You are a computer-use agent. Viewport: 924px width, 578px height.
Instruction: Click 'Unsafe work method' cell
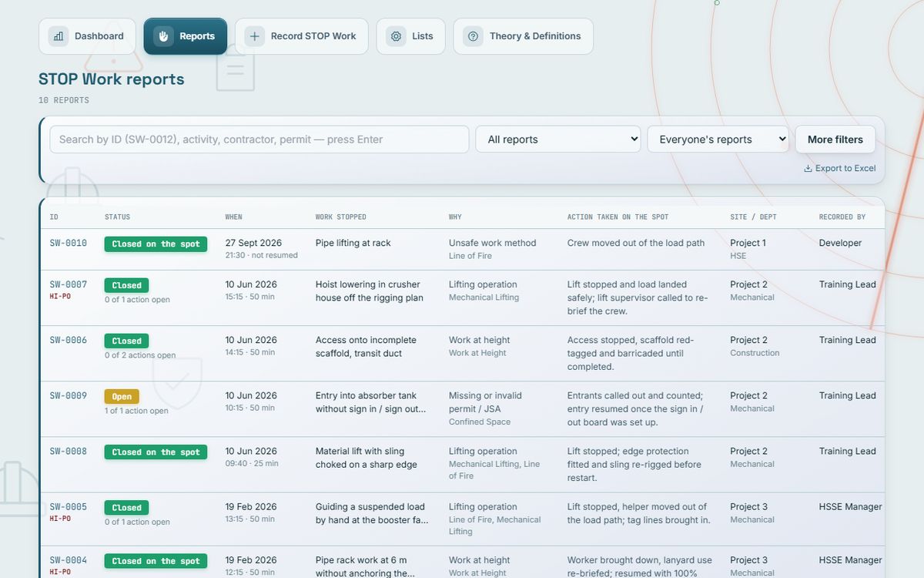(492, 243)
